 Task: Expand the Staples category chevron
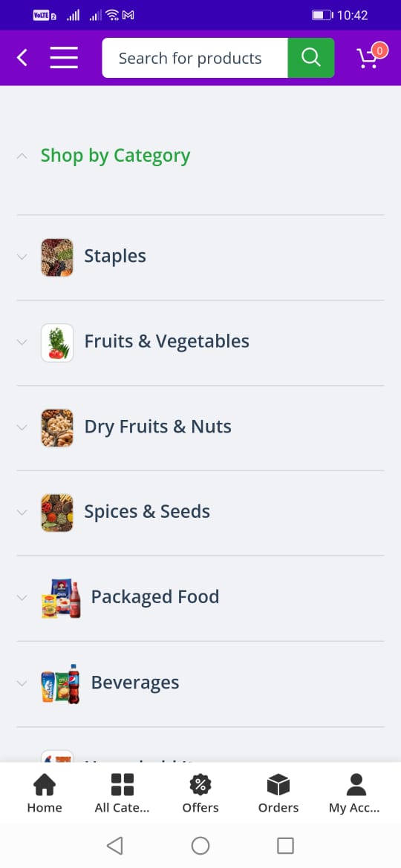click(x=22, y=257)
